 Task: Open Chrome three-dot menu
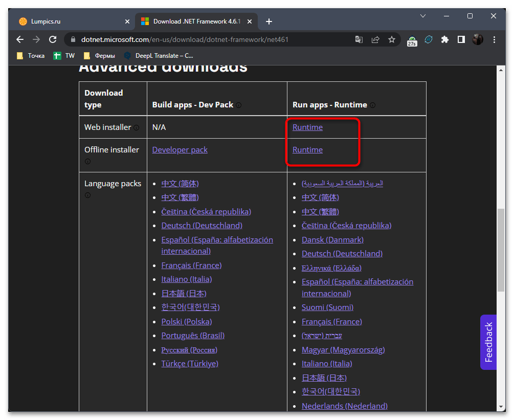[x=495, y=40]
